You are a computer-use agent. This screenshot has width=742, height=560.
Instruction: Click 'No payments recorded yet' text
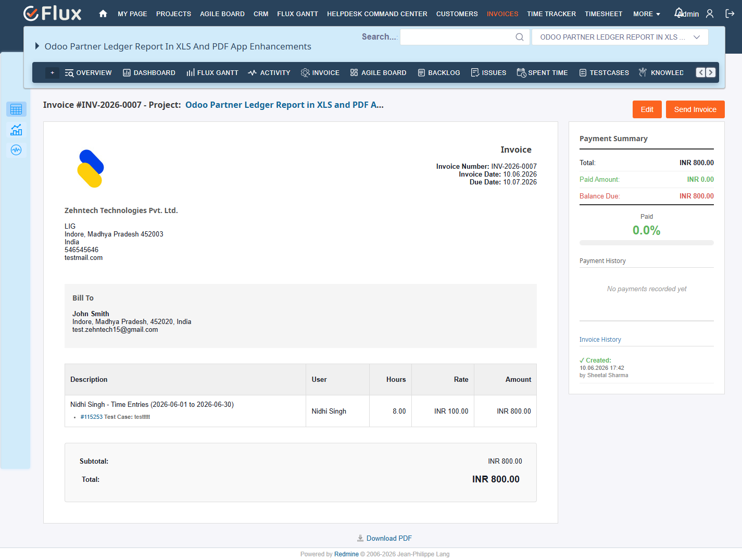tap(647, 289)
